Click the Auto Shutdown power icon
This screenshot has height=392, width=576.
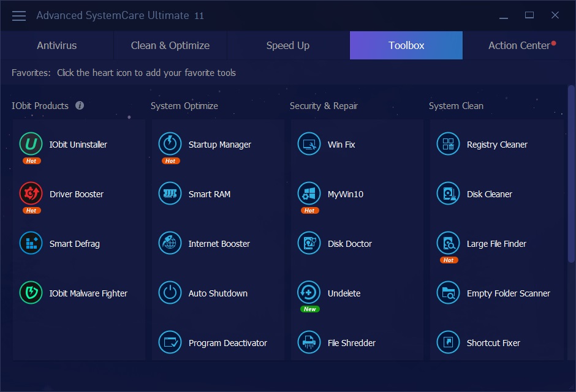click(x=170, y=293)
